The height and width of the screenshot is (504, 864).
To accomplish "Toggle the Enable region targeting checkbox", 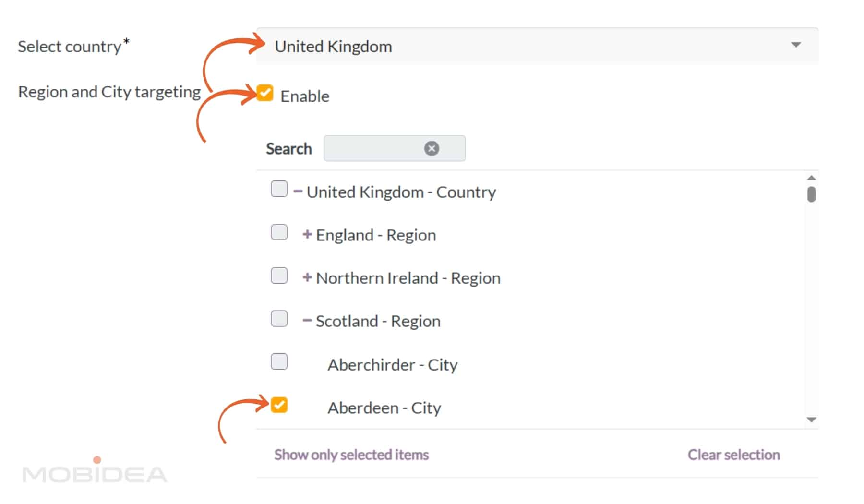I will click(x=265, y=93).
